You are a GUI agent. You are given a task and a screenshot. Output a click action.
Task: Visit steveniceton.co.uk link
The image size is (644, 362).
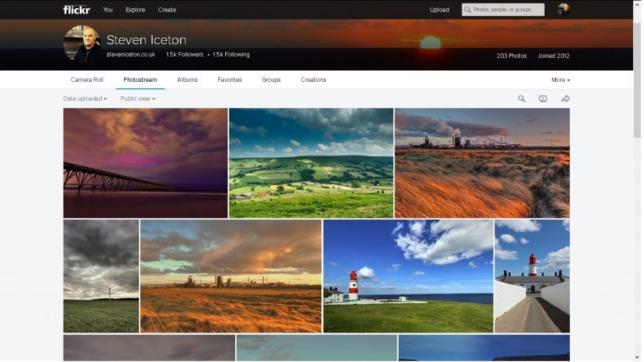pyautogui.click(x=131, y=54)
